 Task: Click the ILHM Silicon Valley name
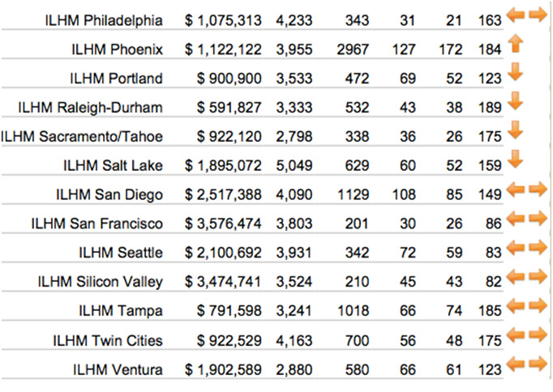[101, 282]
